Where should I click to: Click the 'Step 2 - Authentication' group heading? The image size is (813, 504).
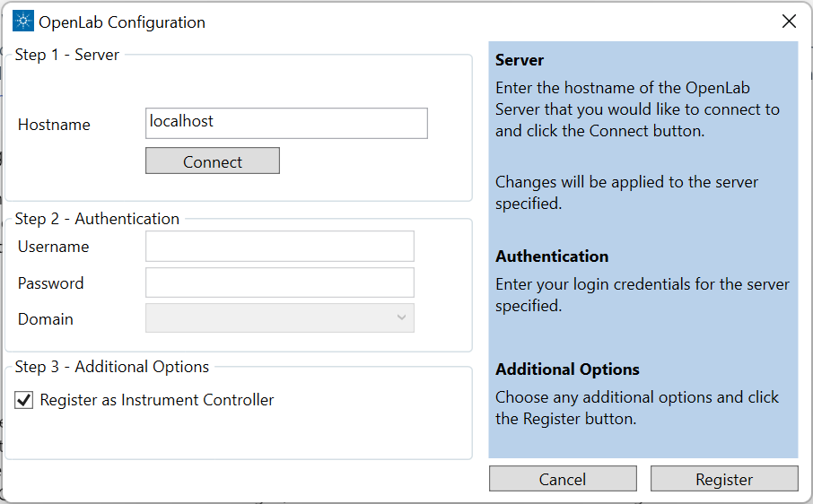(x=97, y=219)
